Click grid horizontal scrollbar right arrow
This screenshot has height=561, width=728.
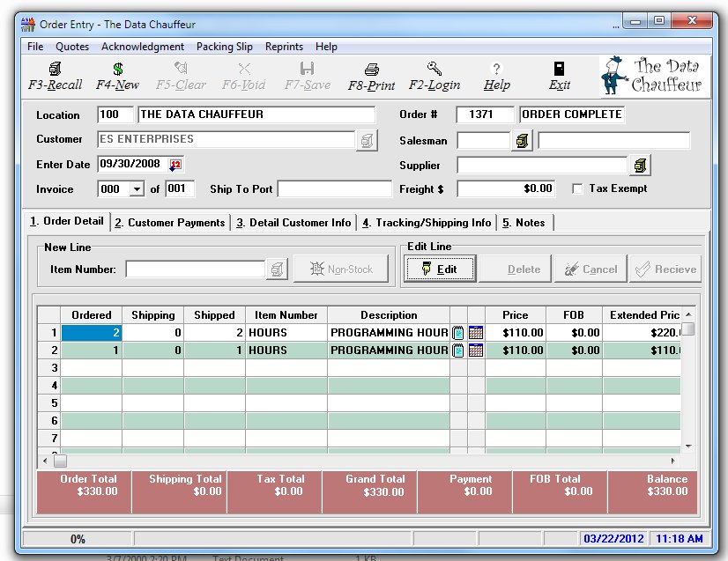[672, 461]
